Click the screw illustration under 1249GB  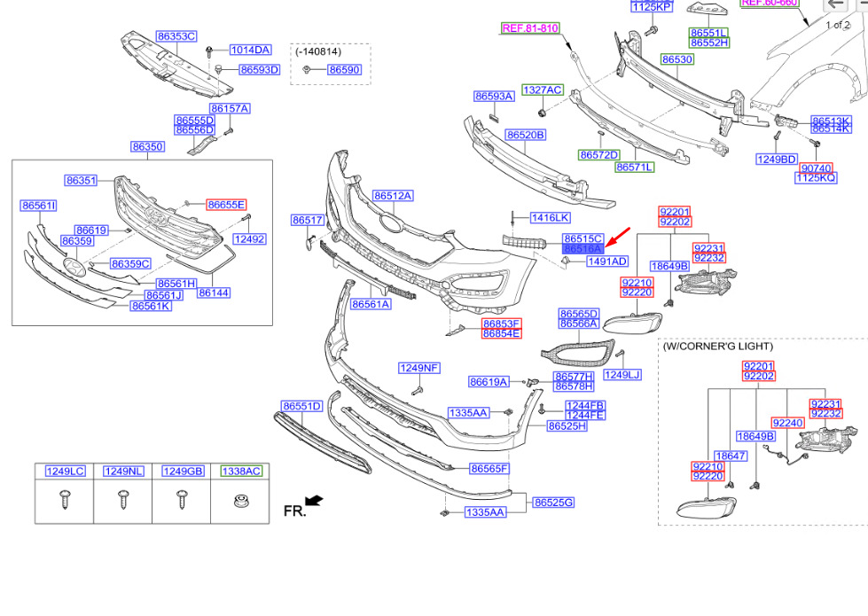(182, 503)
